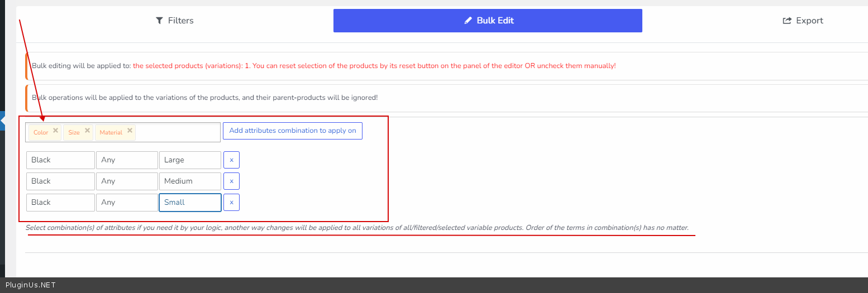The height and width of the screenshot is (293, 868).
Task: Click Add attributes combination to apply on
Action: pyautogui.click(x=292, y=131)
